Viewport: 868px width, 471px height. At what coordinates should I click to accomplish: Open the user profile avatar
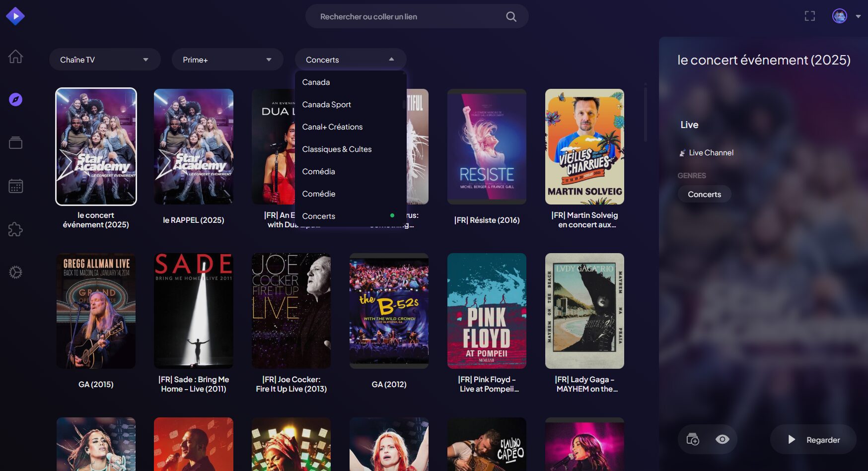(840, 16)
